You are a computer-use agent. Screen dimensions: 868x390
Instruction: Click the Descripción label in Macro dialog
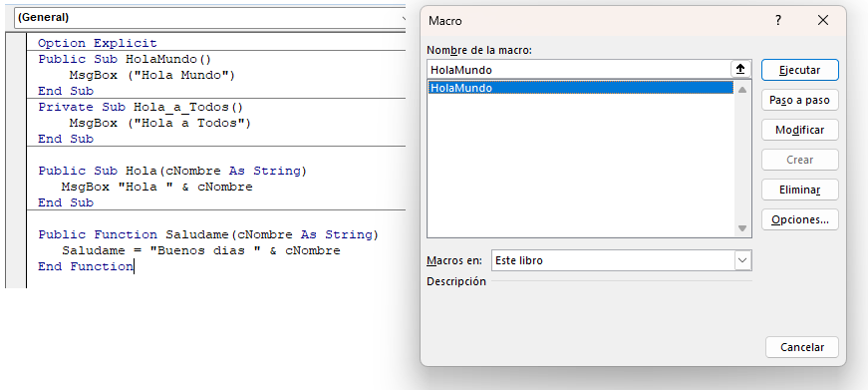pyautogui.click(x=456, y=281)
